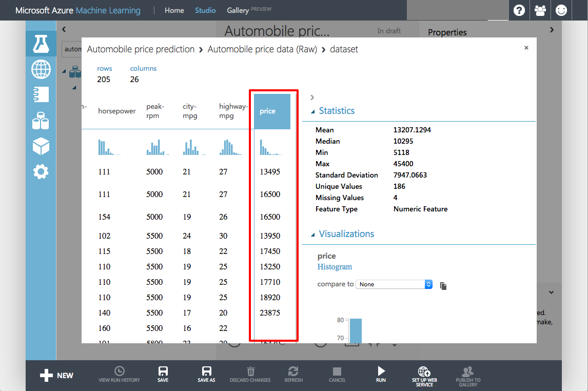Copy visualization using icon beside compare dropdown
This screenshot has height=391, width=588.
443,286
